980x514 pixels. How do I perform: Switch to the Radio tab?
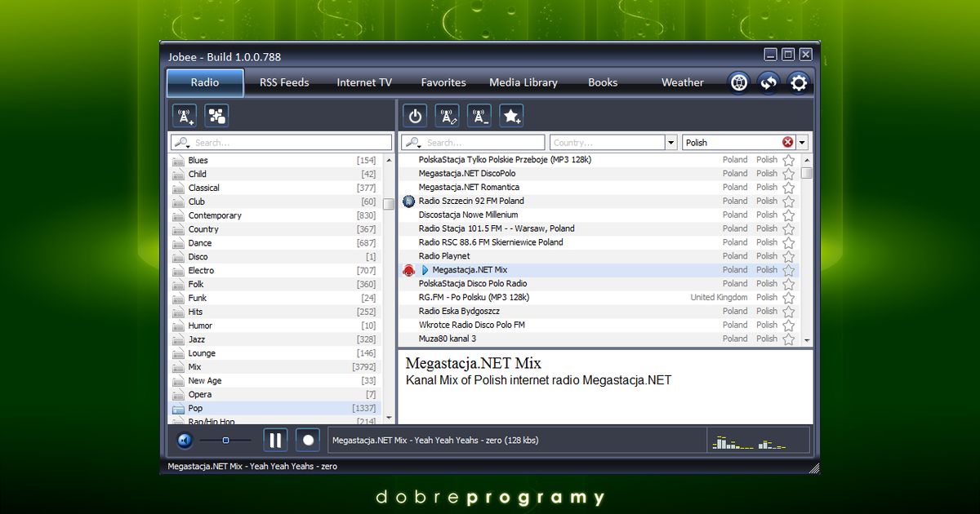[x=205, y=82]
